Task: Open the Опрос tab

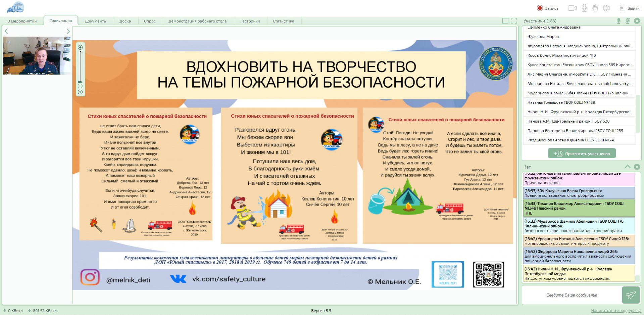Action: pos(150,21)
